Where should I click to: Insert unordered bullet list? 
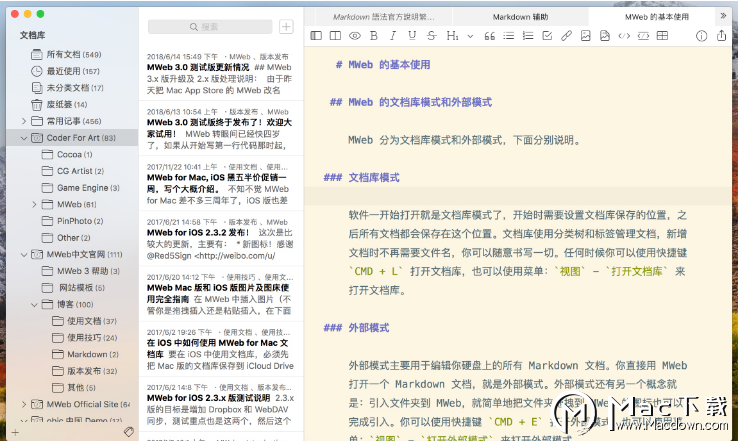(x=508, y=36)
